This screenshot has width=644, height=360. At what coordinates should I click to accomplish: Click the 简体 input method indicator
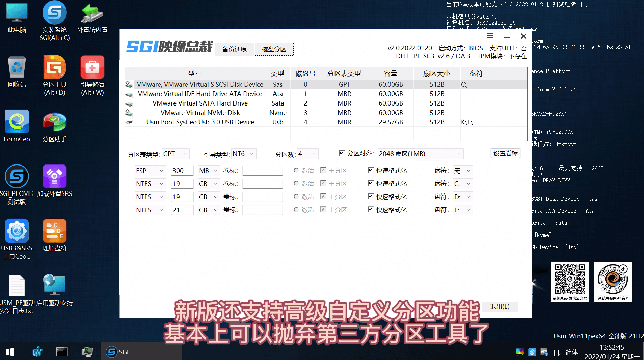572,352
